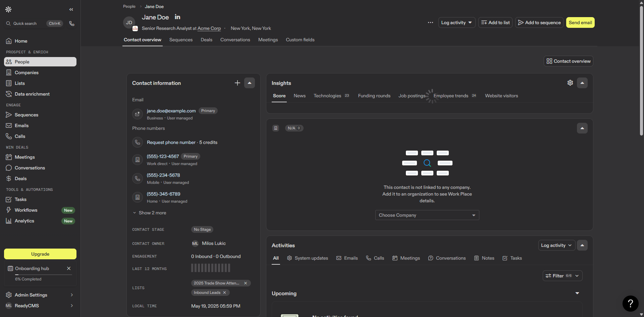This screenshot has height=317, width=644.
Task: Open the Filter 6/6 dropdown
Action: tap(562, 276)
